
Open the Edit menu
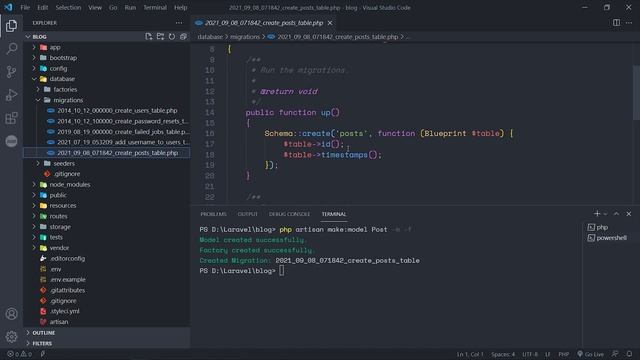(x=42, y=7)
